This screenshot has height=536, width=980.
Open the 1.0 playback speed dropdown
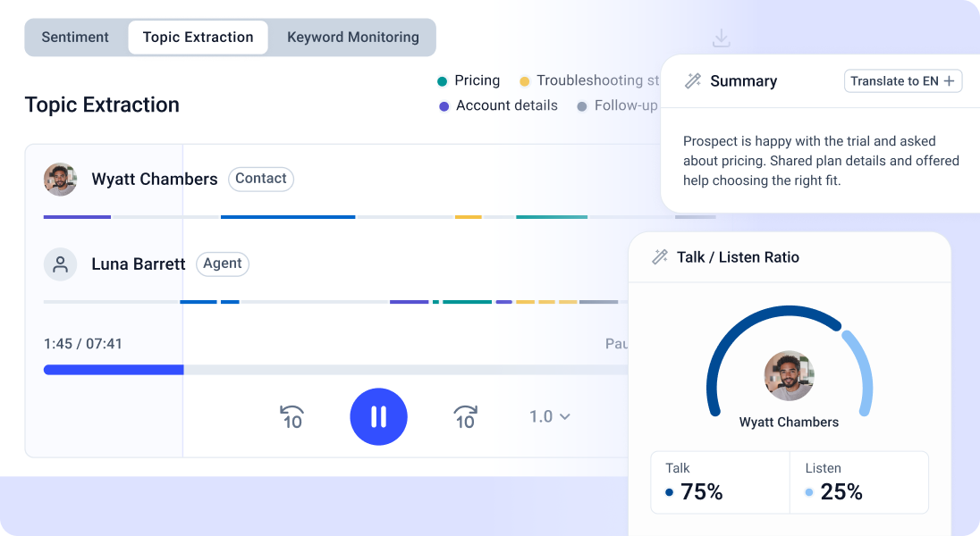tap(549, 416)
